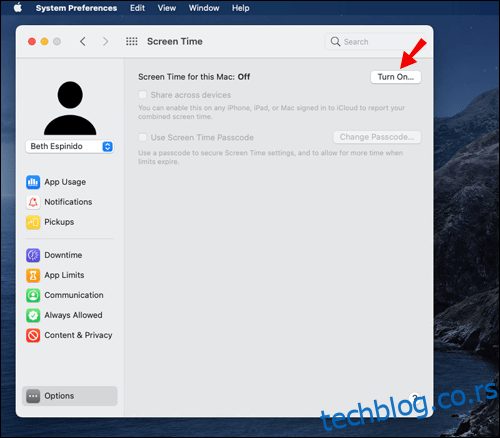
Task: Open the Window menu
Action: [x=204, y=8]
